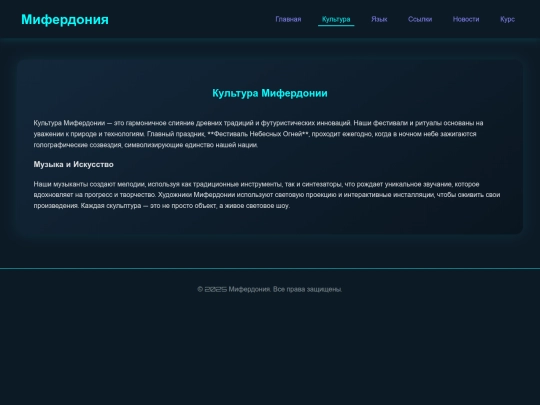540x405 pixels.
Task: Go to the Язык page
Action: click(x=379, y=19)
